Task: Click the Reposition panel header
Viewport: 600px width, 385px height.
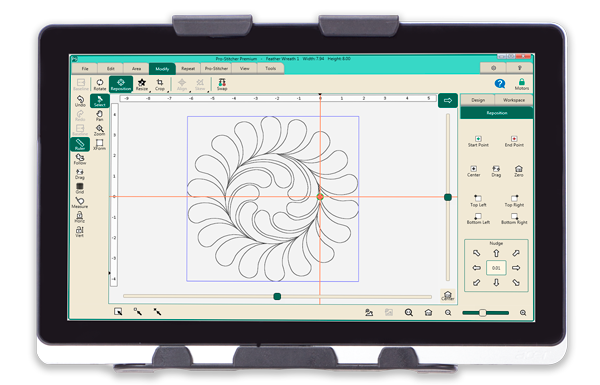Action: [497, 113]
